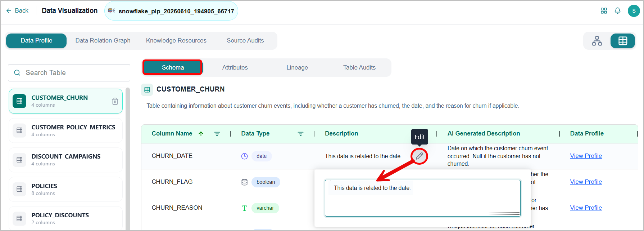The image size is (644, 231).
Task: Click the boolean type database icon
Action: pyautogui.click(x=244, y=182)
